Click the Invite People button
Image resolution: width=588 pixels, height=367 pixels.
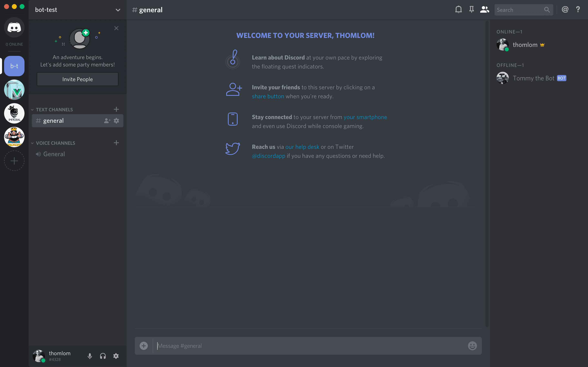[x=77, y=79]
